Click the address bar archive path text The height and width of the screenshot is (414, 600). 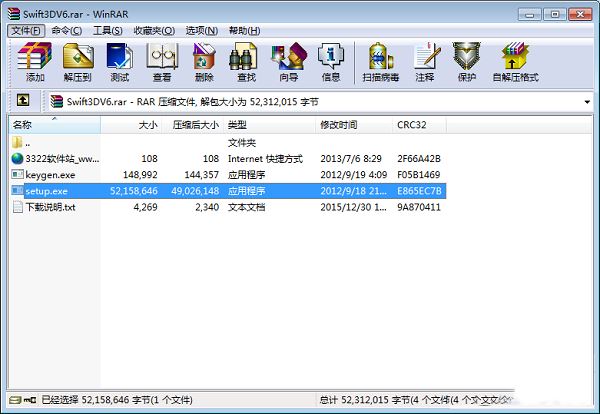pyautogui.click(x=192, y=102)
